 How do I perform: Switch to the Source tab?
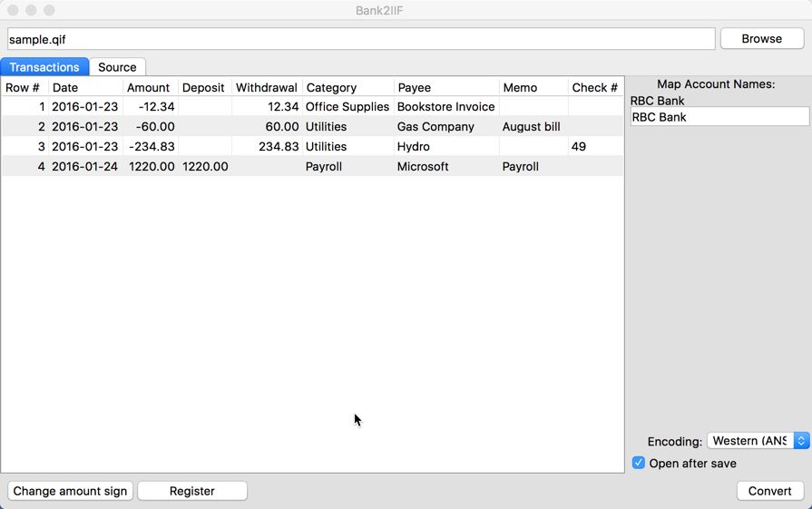click(x=117, y=67)
